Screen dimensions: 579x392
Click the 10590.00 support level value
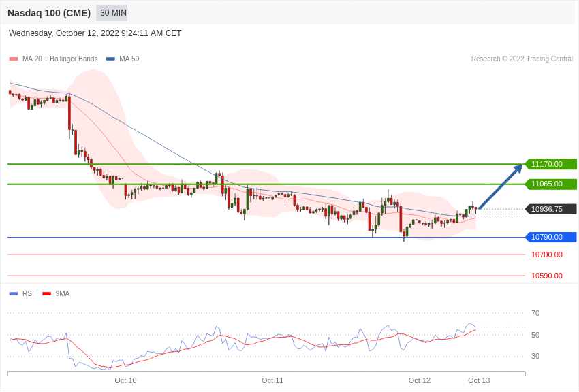(x=547, y=276)
